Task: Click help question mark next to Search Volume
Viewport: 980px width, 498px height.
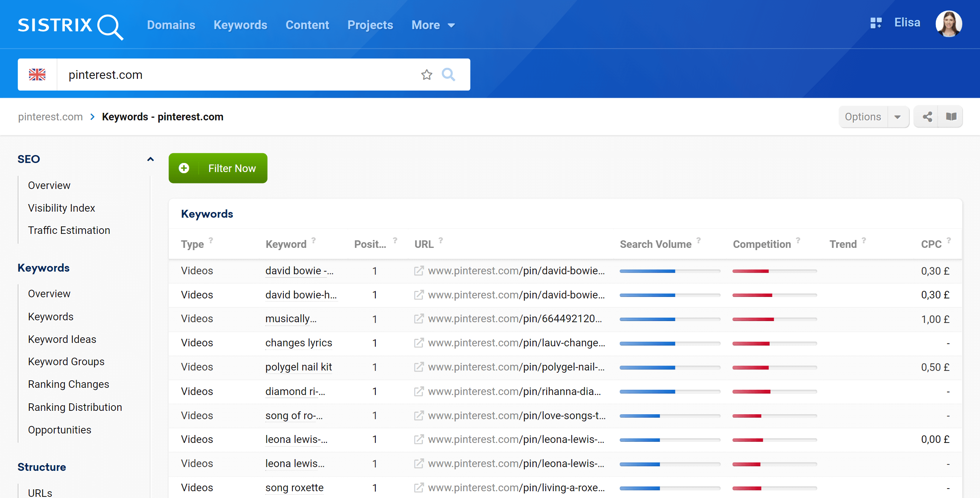Action: [698, 240]
